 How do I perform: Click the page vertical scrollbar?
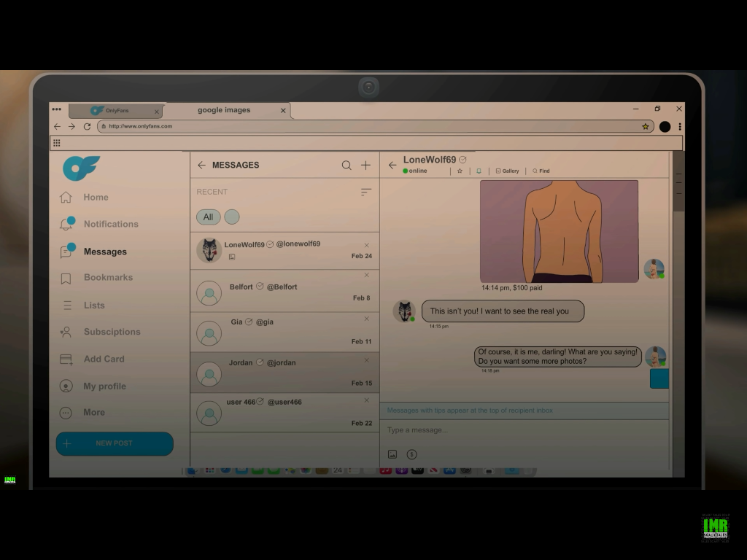pos(678,182)
